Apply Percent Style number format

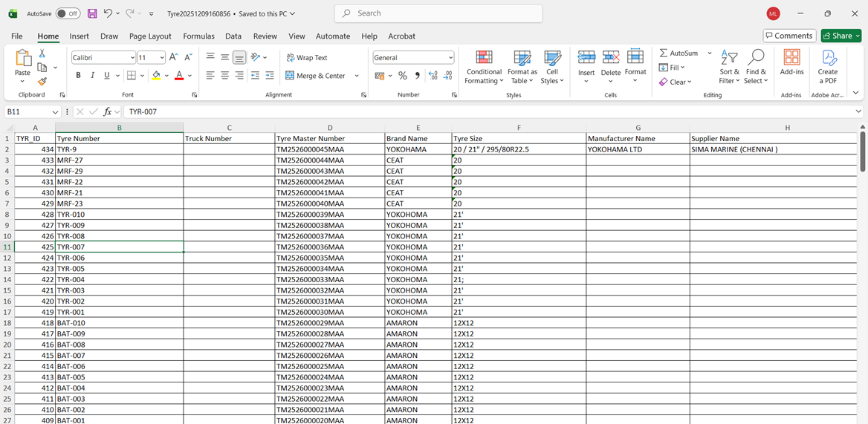point(403,75)
